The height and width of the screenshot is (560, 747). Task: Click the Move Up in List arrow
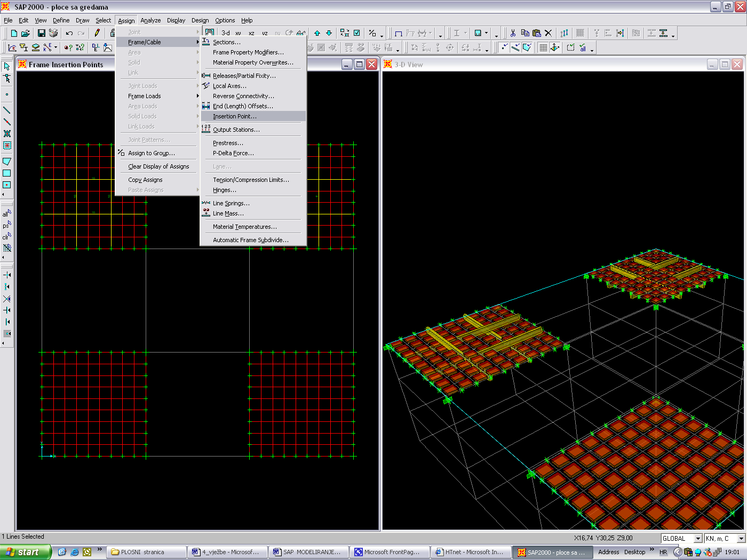coord(317,33)
